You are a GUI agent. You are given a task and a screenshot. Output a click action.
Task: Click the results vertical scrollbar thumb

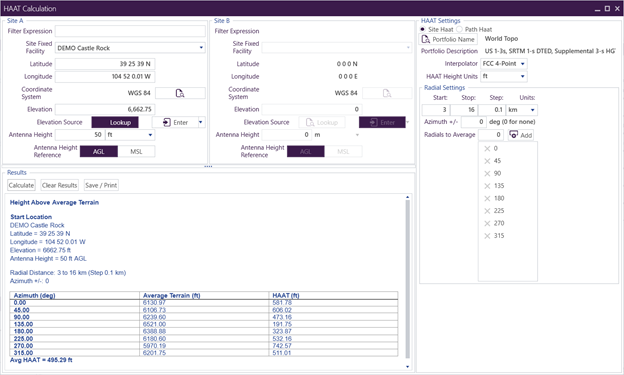point(408,279)
